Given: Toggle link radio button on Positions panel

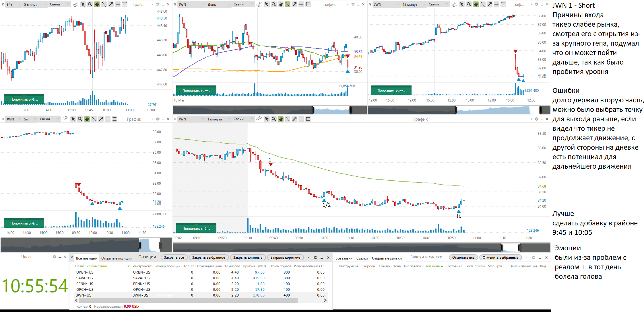Looking at the screenshot, I should 72,257.
